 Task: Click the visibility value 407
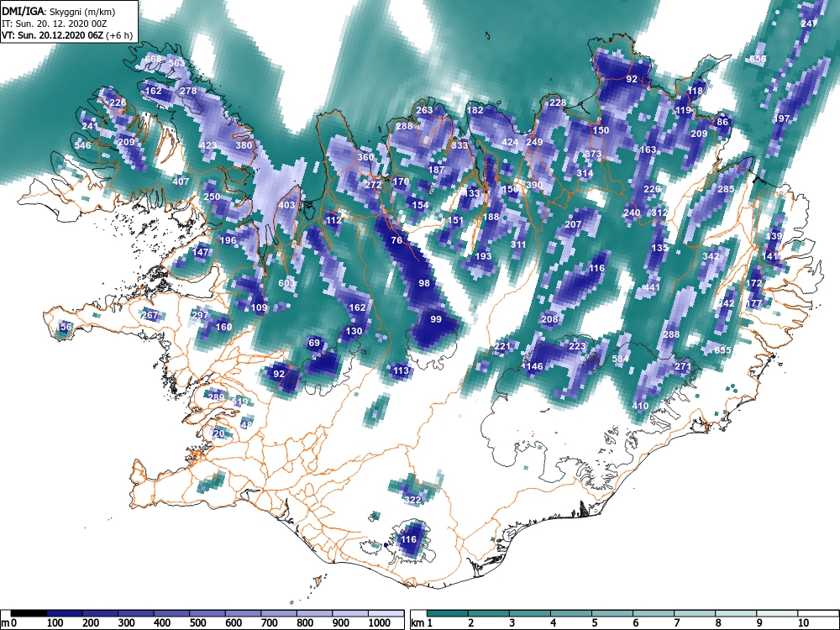(x=181, y=181)
